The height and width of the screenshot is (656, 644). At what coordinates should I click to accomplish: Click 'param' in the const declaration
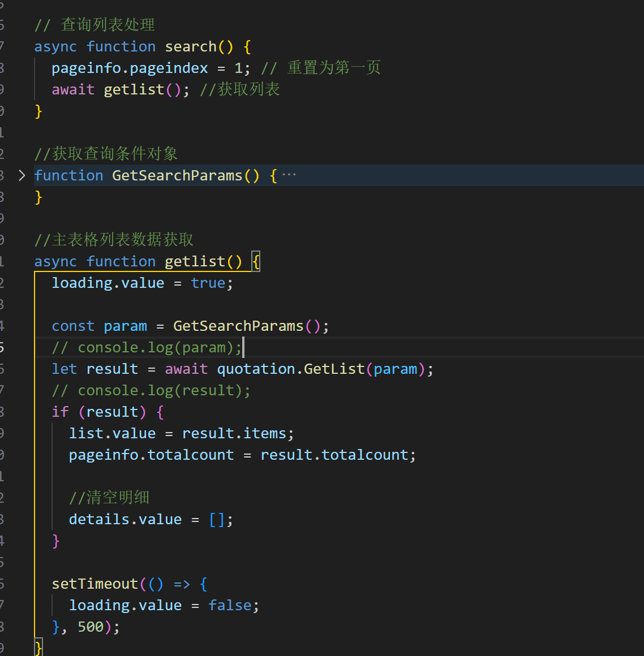tap(125, 326)
